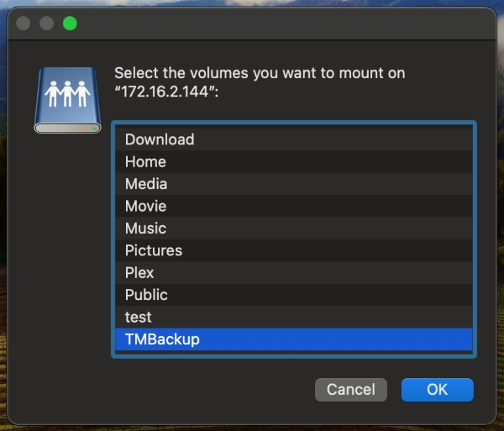The height and width of the screenshot is (431, 504).
Task: Click the green zoom window button
Action: pos(70,24)
